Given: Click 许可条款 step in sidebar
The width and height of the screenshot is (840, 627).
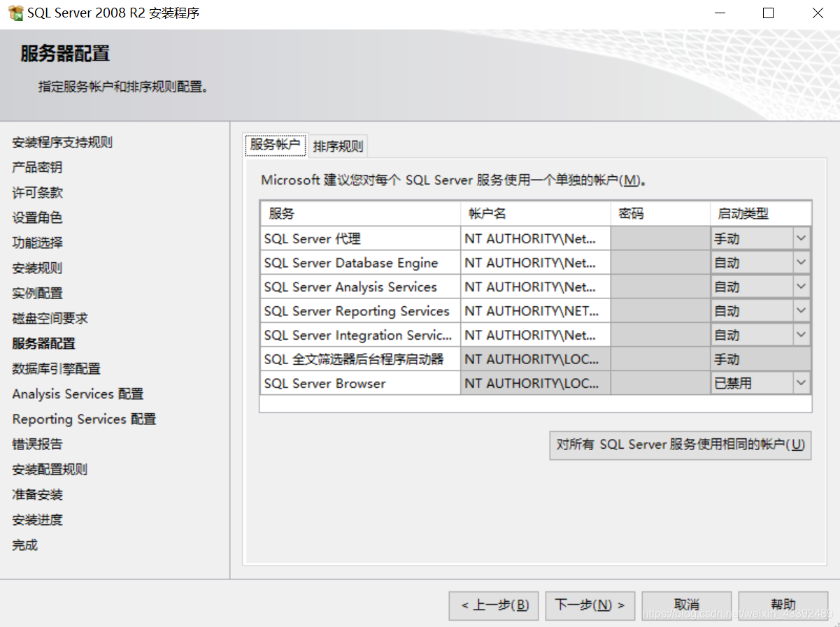Looking at the screenshot, I should (x=37, y=193).
